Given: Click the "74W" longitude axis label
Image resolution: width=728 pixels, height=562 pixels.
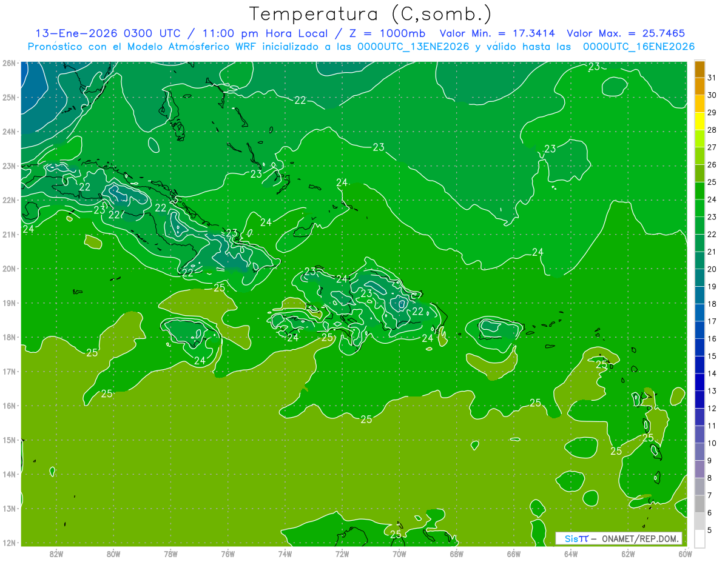Looking at the screenshot, I should [x=285, y=554].
